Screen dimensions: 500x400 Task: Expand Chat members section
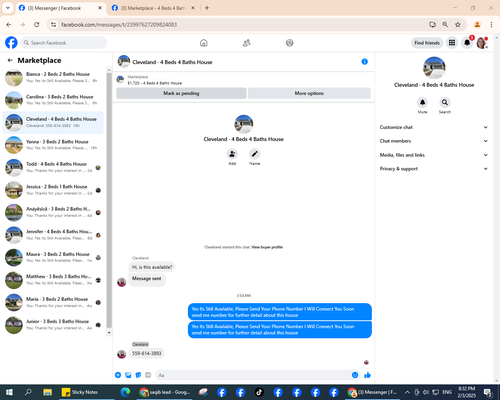[x=434, y=141]
